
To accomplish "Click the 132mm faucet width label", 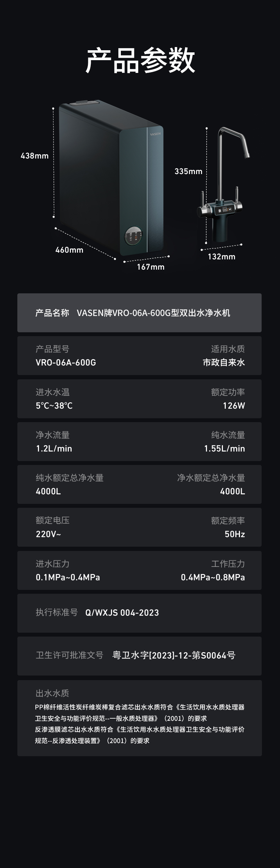I will pos(222,257).
